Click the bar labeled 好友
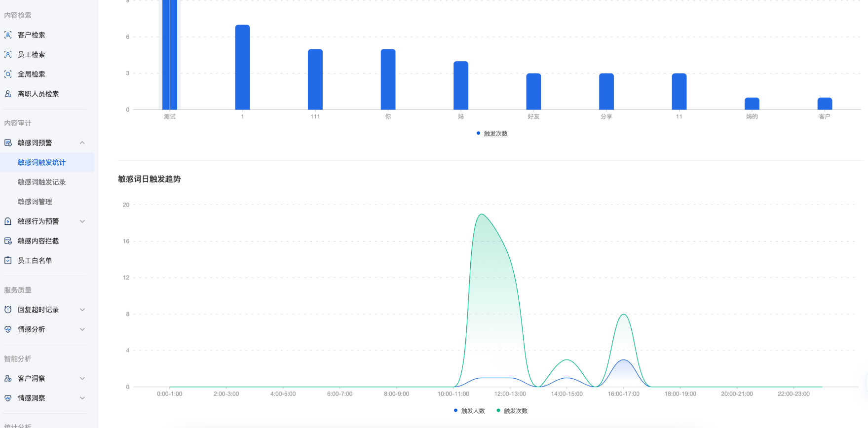Viewport: 868px width, 428px height. [533, 91]
